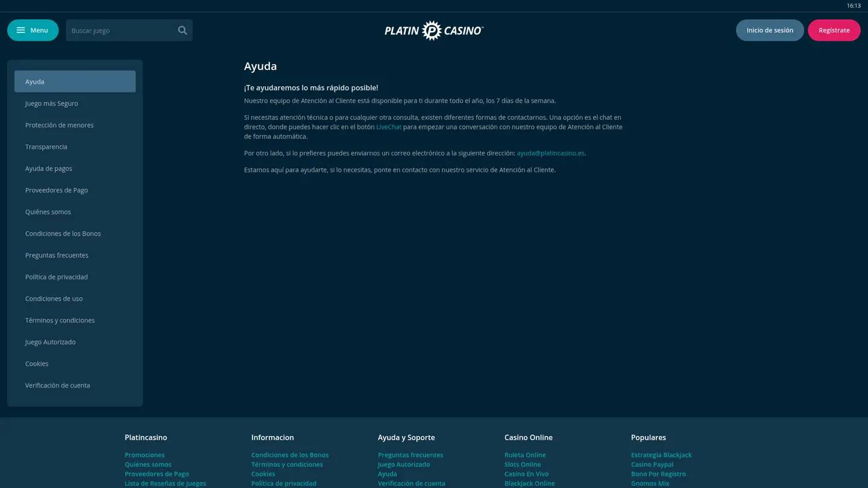Open Protección de menores page
The image size is (868, 488).
click(75, 125)
